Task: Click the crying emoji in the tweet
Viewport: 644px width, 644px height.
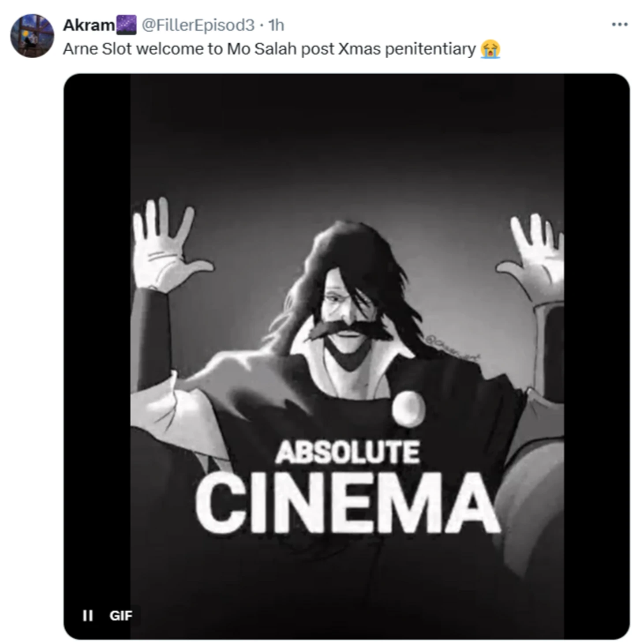Action: click(490, 49)
